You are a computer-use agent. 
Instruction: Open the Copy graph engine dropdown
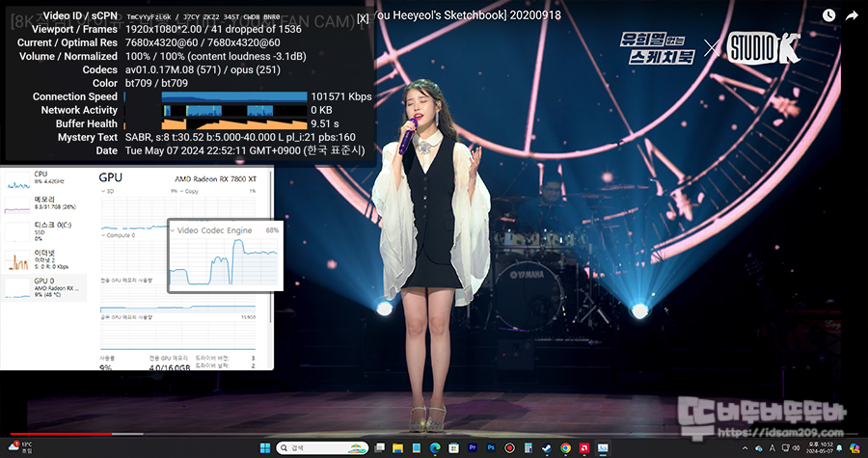pyautogui.click(x=189, y=191)
